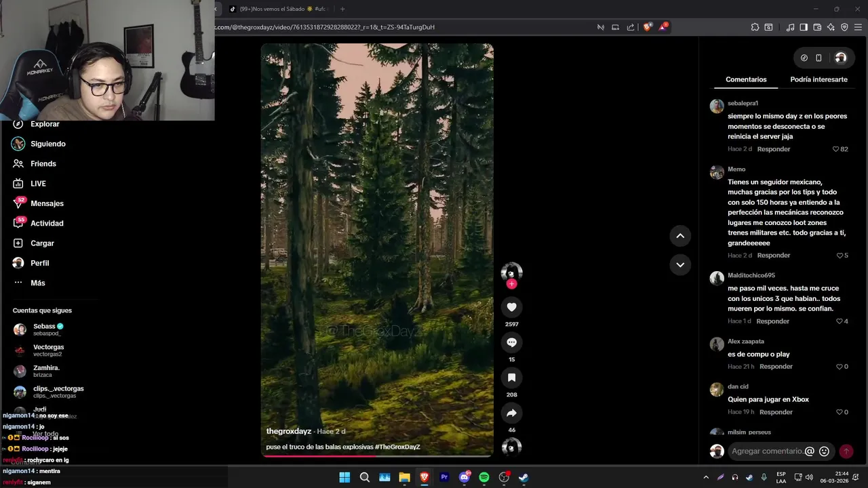This screenshot has height=488, width=868.
Task: Click the browser address bar URL
Action: 325,27
